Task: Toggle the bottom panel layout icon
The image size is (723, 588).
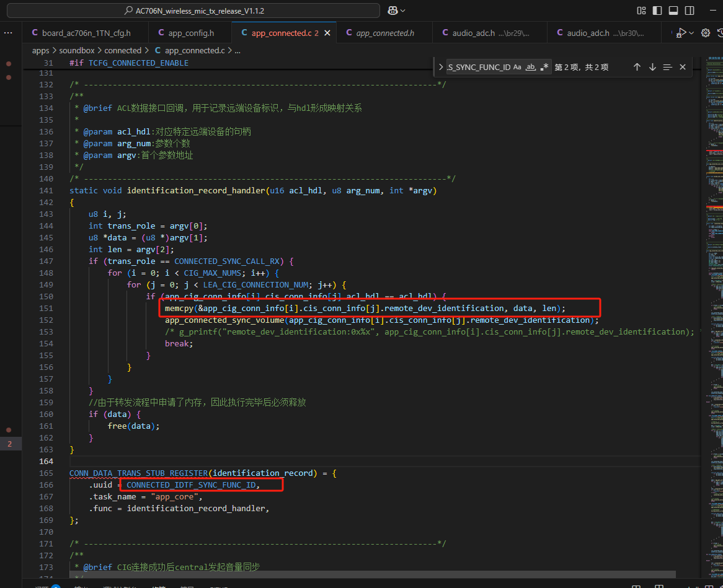Action: coord(673,11)
